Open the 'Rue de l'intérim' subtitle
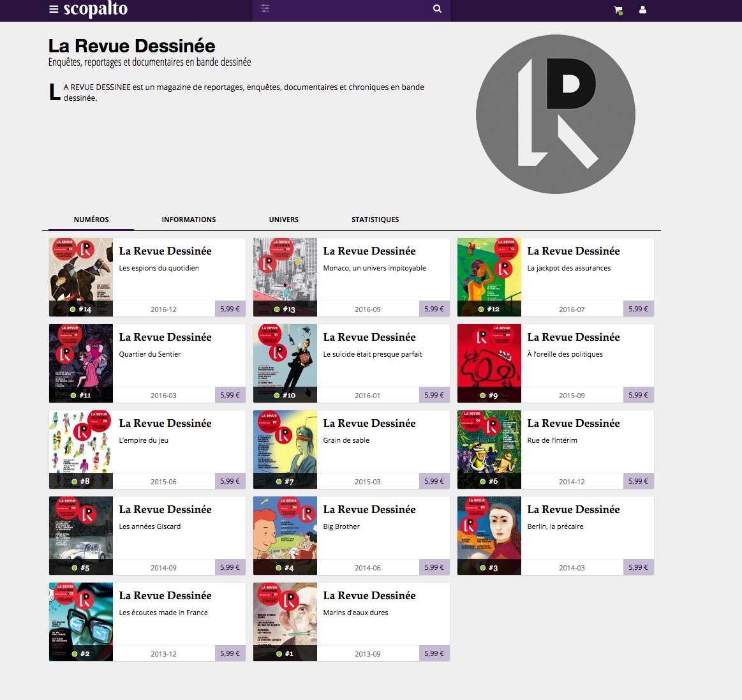The image size is (742, 700). pos(553,440)
